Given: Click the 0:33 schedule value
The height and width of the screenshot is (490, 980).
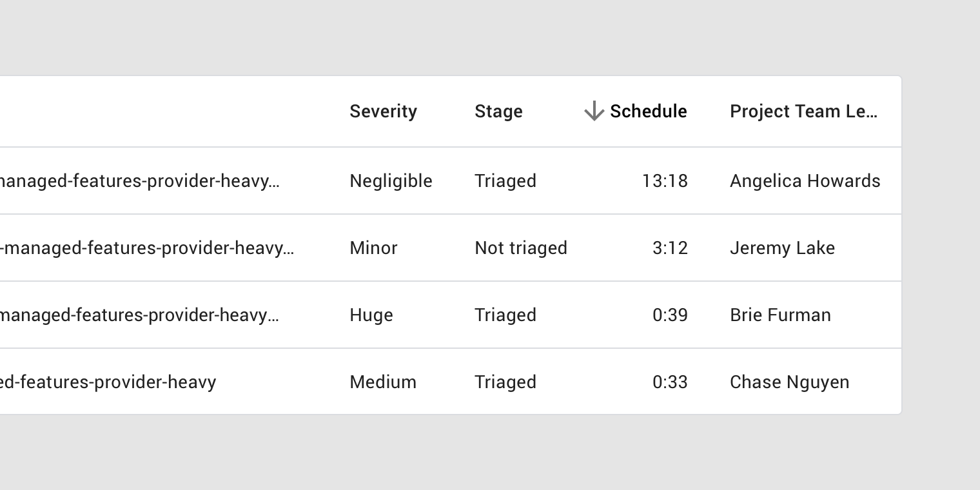Looking at the screenshot, I should (670, 382).
